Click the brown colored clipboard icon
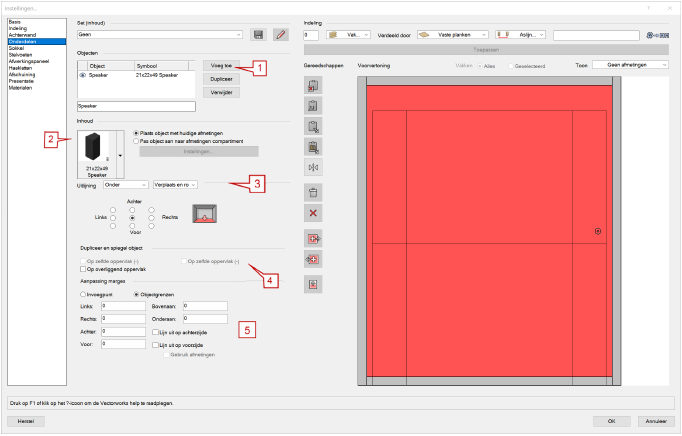This screenshot has width=682, height=436. [x=313, y=147]
